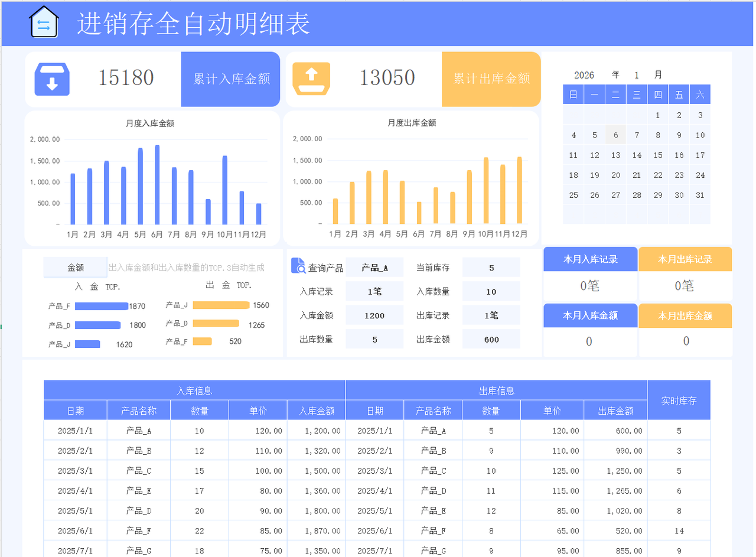This screenshot has width=756, height=557.
Task: Click the blue inbox icon beside 15180
Action: pos(51,78)
